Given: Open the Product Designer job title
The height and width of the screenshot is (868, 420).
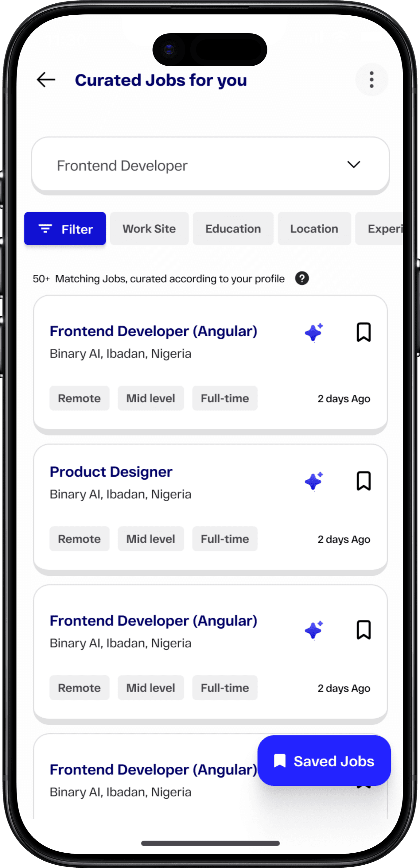Looking at the screenshot, I should (x=111, y=472).
